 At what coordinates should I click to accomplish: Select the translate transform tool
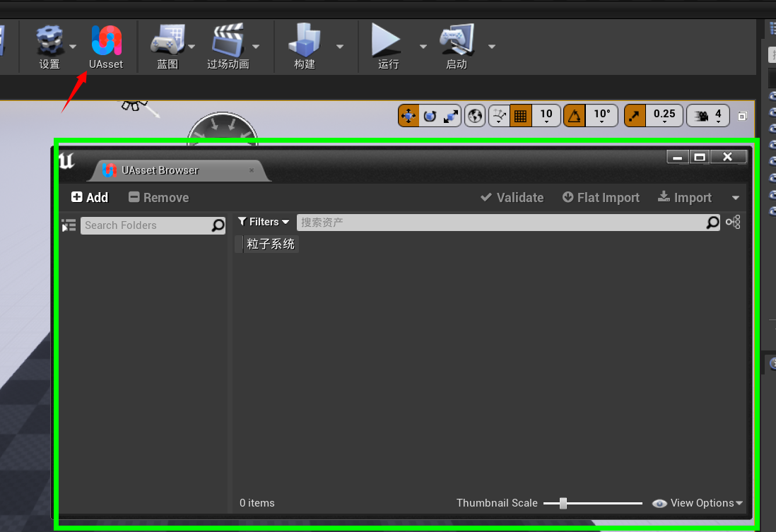point(408,117)
